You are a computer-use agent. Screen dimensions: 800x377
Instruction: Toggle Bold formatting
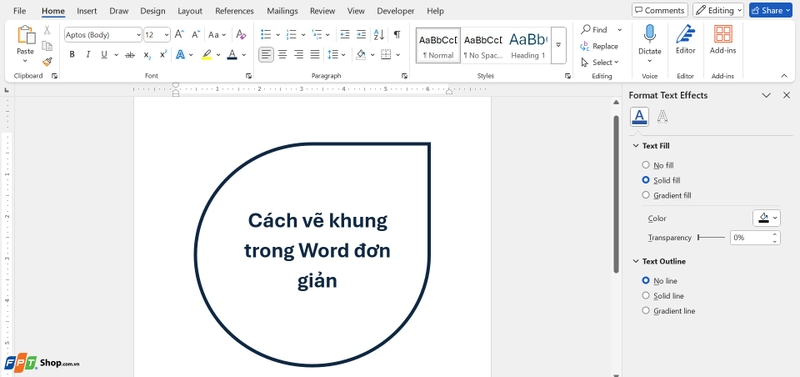(x=72, y=55)
